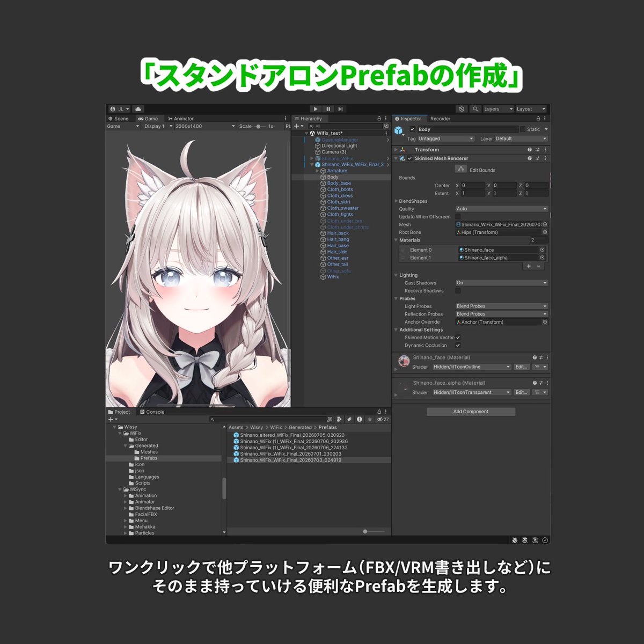The height and width of the screenshot is (644, 644).
Task: Switch to the Scene tab
Action: [x=119, y=119]
